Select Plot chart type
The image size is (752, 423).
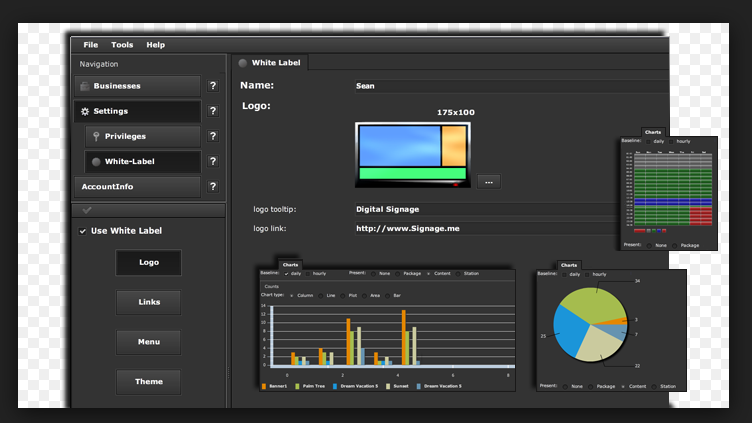[x=343, y=296]
